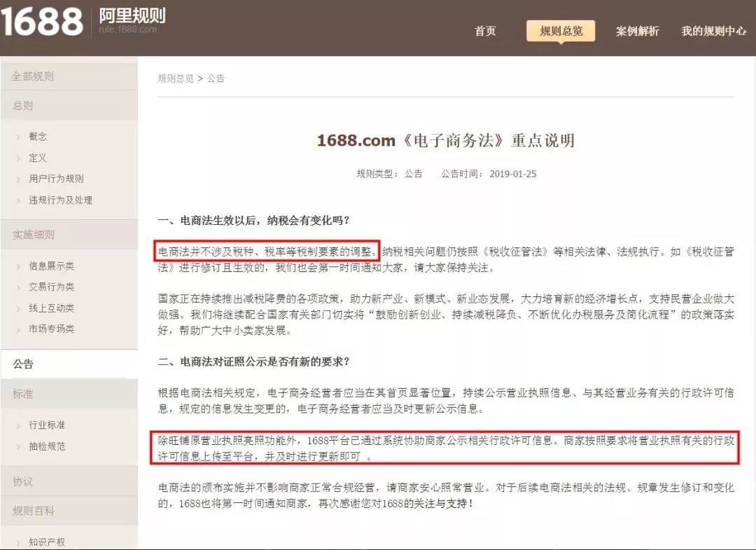Click the 1688 logo in the header
The width and height of the screenshot is (756, 550).
[x=42, y=21]
